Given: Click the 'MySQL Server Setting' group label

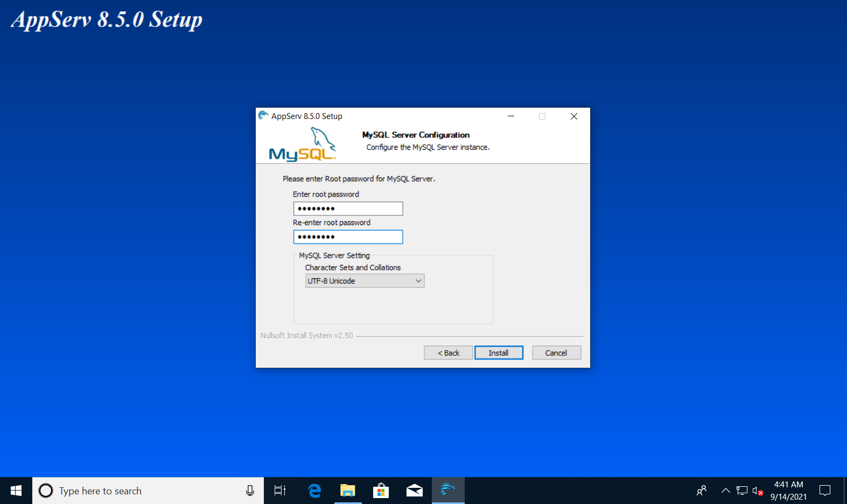Looking at the screenshot, I should [334, 256].
